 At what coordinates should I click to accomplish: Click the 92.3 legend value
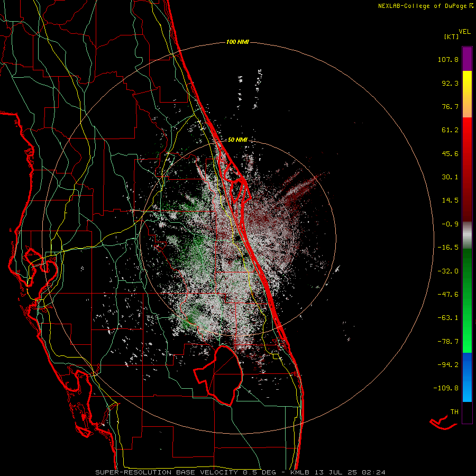pyautogui.click(x=450, y=83)
